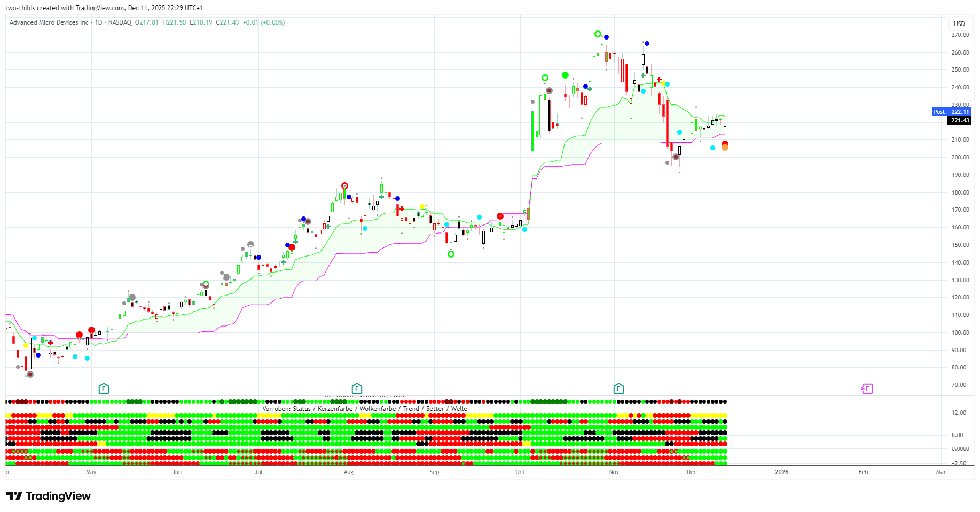Click the earnings E marker near May
Screen dimensions: 980x512
click(x=104, y=389)
